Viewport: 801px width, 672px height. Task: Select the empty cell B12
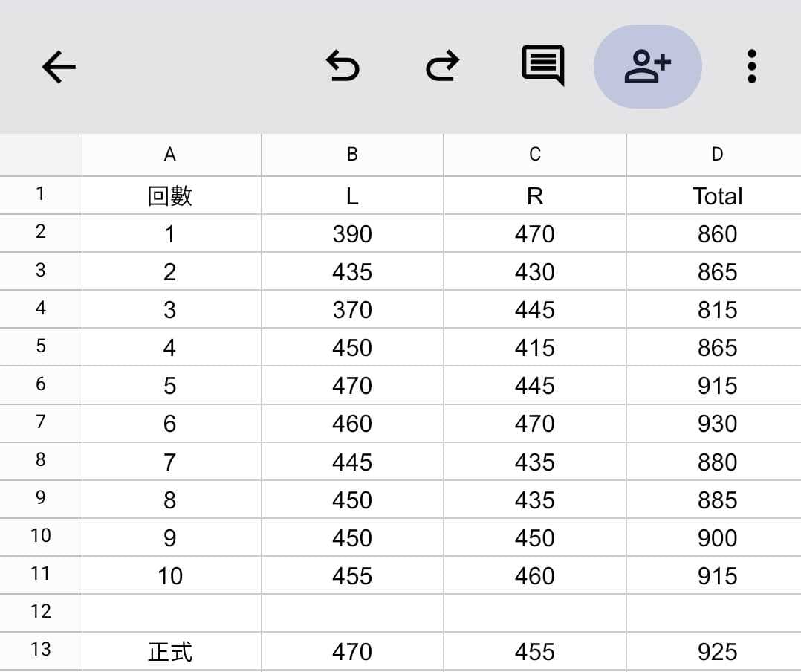click(x=352, y=613)
